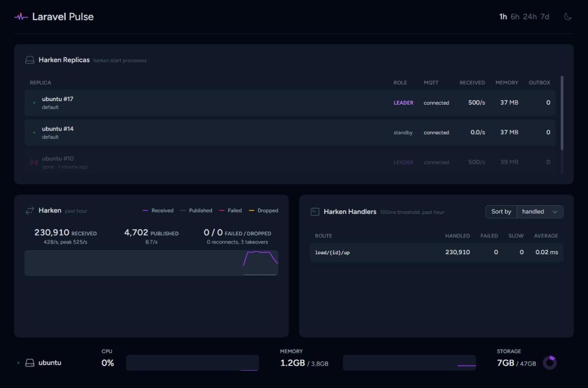This screenshot has height=388, width=588.
Task: Click the LEADER role for ubuntu #17
Action: [x=404, y=103]
